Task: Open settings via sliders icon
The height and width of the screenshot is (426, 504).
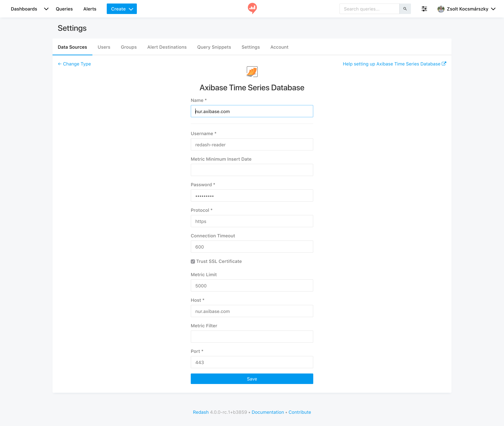Action: tap(424, 9)
